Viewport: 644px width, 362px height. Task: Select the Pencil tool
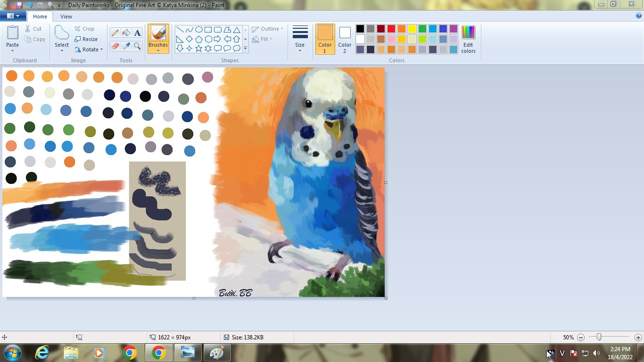coord(115,33)
